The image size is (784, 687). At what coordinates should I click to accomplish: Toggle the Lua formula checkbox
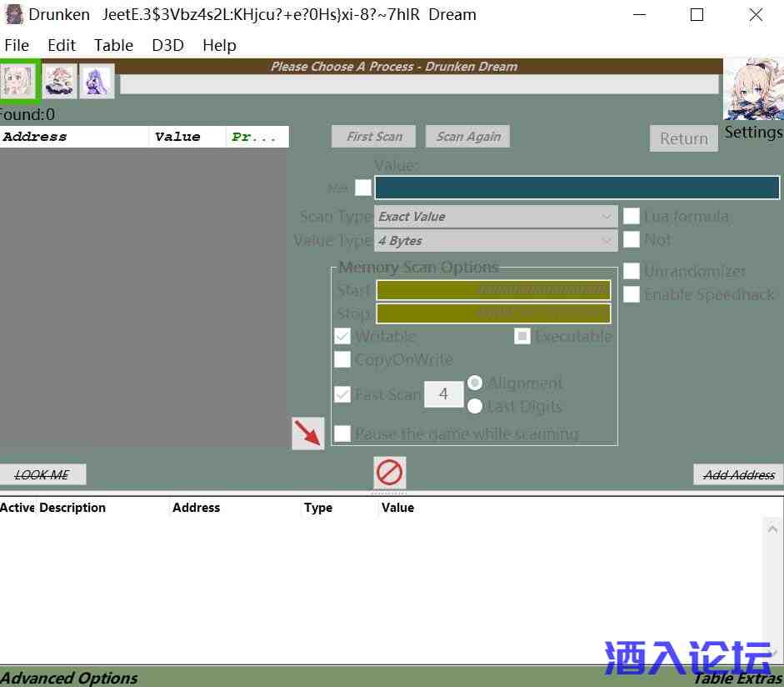coord(632,217)
